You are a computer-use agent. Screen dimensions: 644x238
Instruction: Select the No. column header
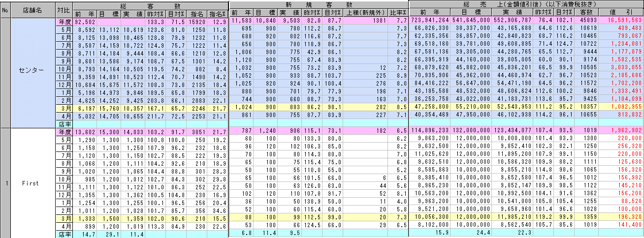click(x=5, y=9)
